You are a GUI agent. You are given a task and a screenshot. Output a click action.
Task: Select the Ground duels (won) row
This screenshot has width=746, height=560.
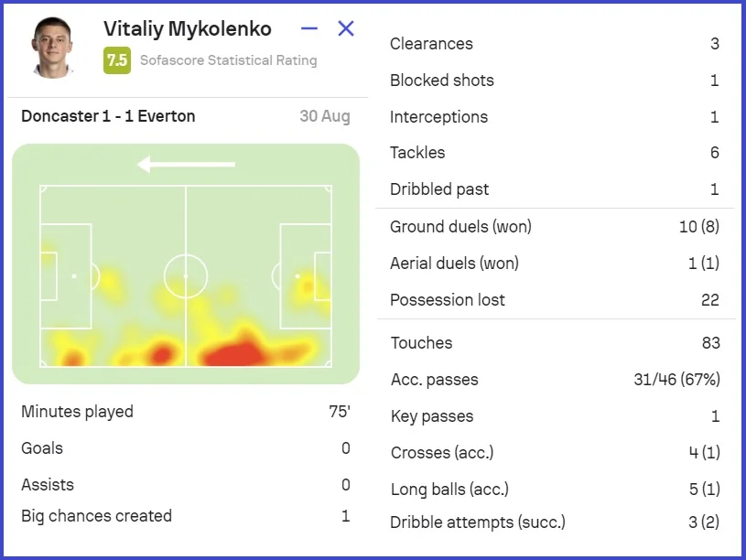[x=554, y=227]
